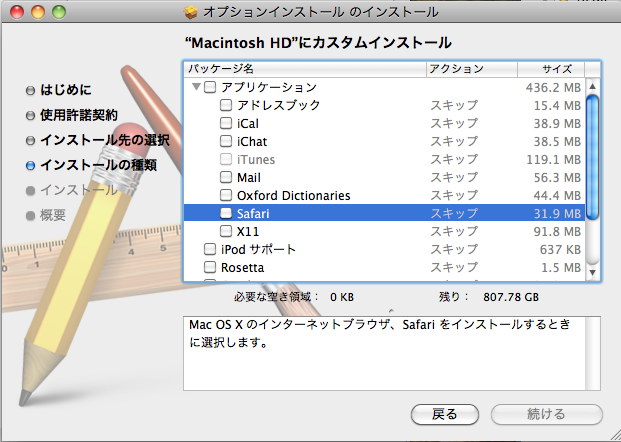The image size is (621, 442).
Task: Click the 必要な空き領域 label
Action: (276, 297)
